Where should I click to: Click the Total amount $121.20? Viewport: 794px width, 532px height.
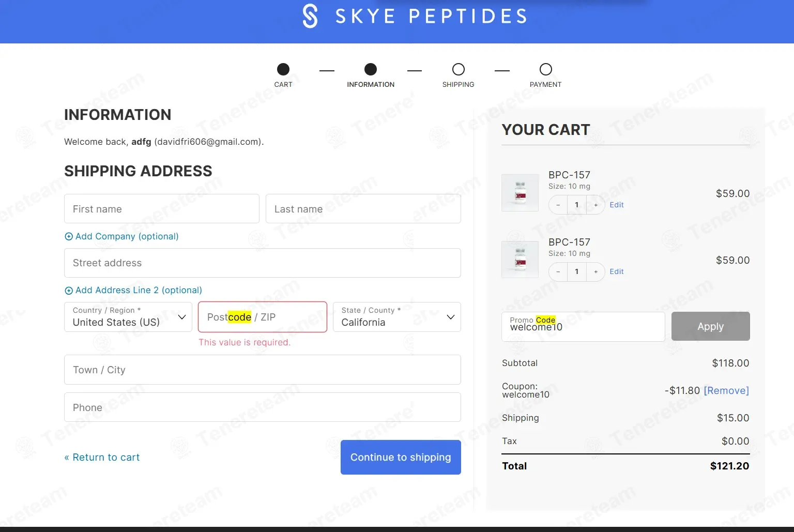click(x=729, y=466)
